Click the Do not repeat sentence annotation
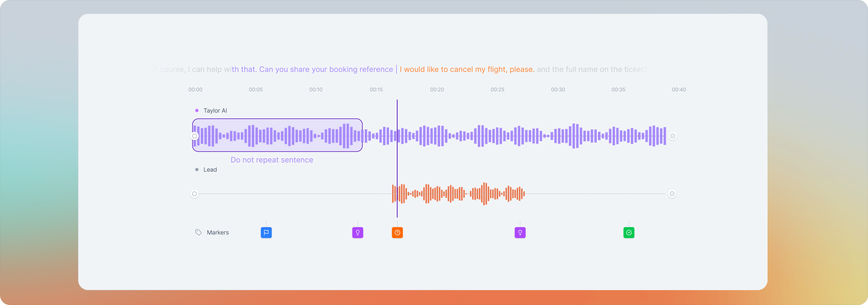The image size is (868, 305). tap(272, 159)
